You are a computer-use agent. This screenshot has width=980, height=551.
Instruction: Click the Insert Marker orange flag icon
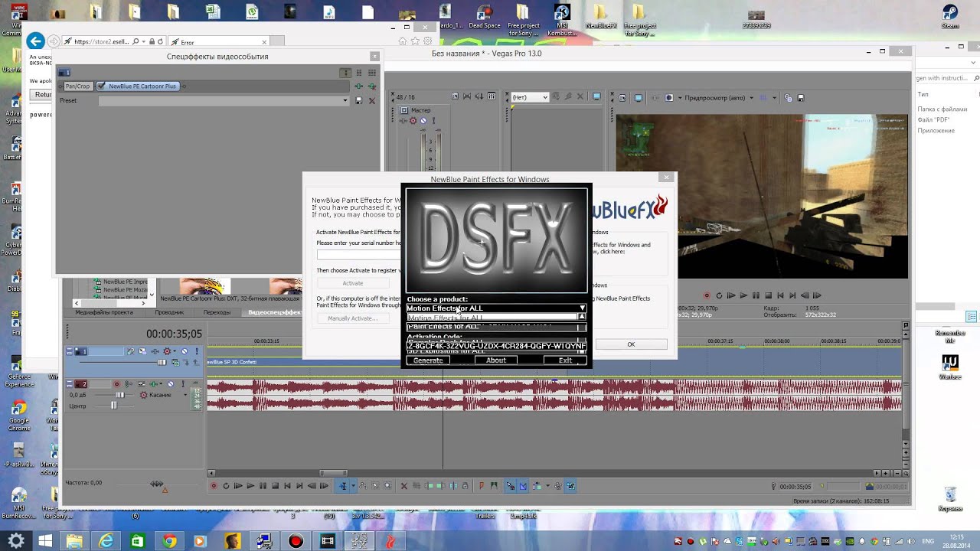pyautogui.click(x=481, y=486)
